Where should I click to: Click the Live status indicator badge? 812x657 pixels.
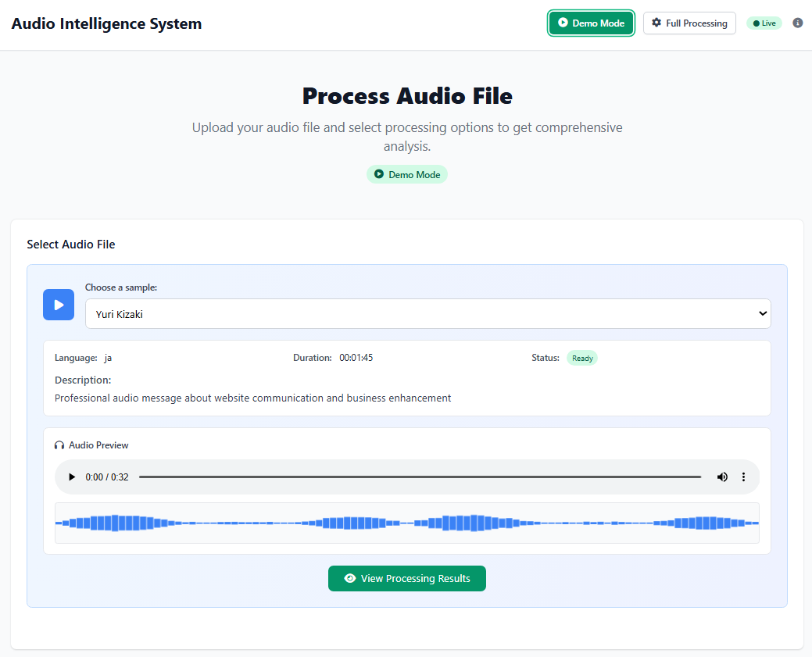point(764,23)
